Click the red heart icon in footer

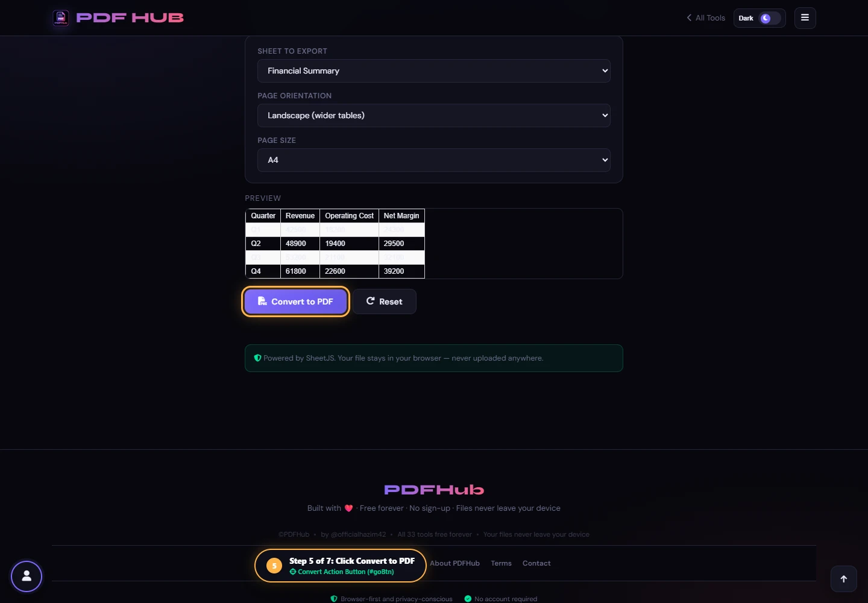[x=348, y=508]
